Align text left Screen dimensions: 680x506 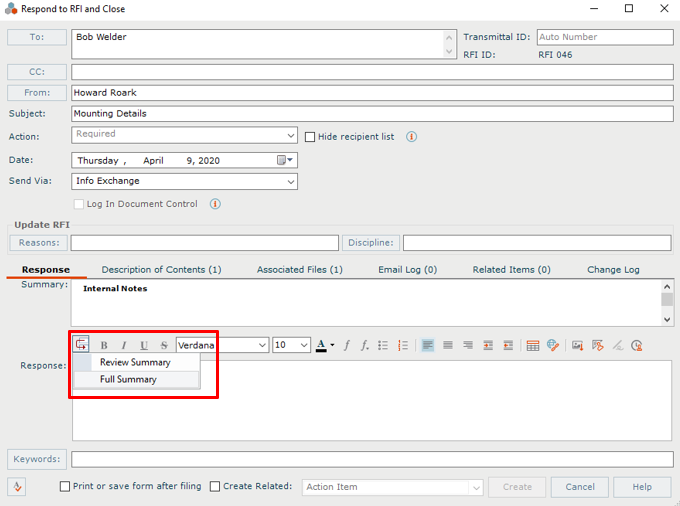click(428, 345)
